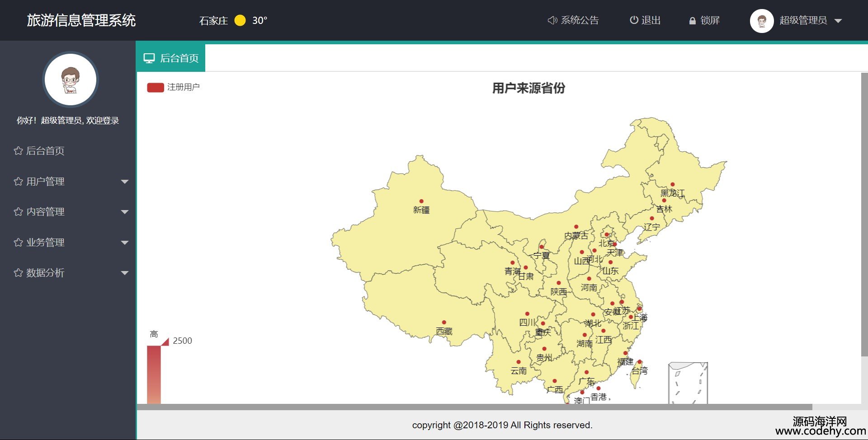Viewport: 868px width, 440px height.
Task: Click the 浙江 map label
Action: tap(631, 326)
